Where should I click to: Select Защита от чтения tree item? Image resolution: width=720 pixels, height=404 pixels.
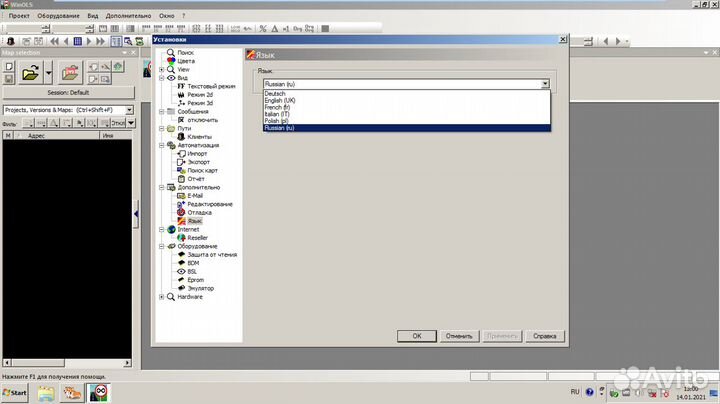click(212, 254)
